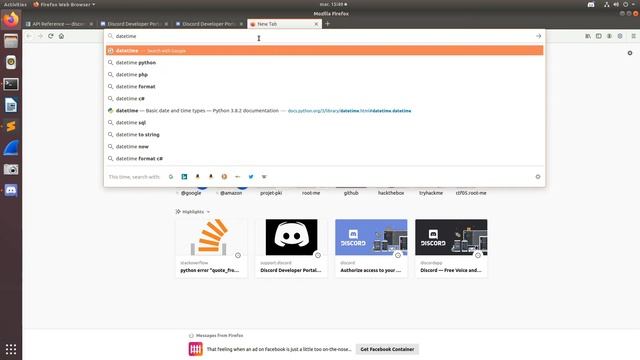Open the clock and calendar menu
The image size is (640, 360).
pos(333,4)
